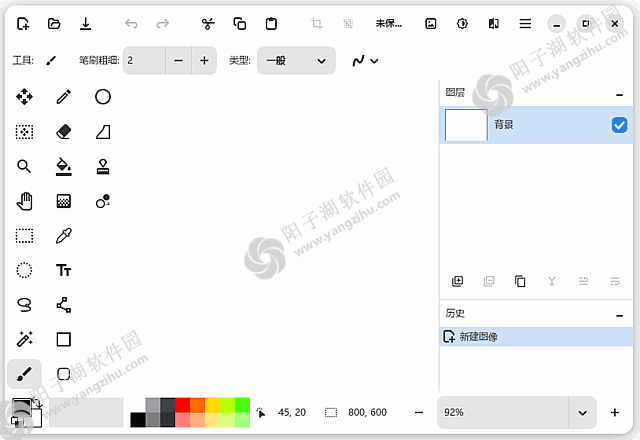Viewport: 640px width, 440px height.
Task: Select the Pan hand tool
Action: coord(24,201)
